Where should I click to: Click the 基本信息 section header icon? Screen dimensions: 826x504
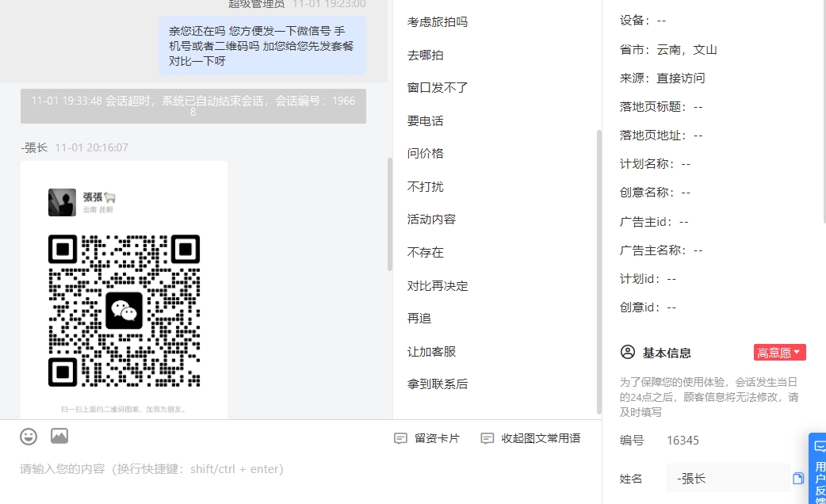(x=627, y=352)
